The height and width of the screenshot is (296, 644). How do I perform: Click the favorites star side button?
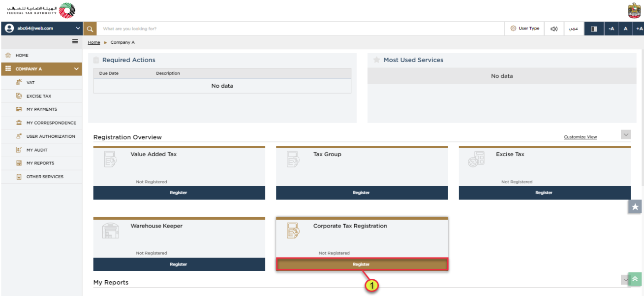(635, 207)
